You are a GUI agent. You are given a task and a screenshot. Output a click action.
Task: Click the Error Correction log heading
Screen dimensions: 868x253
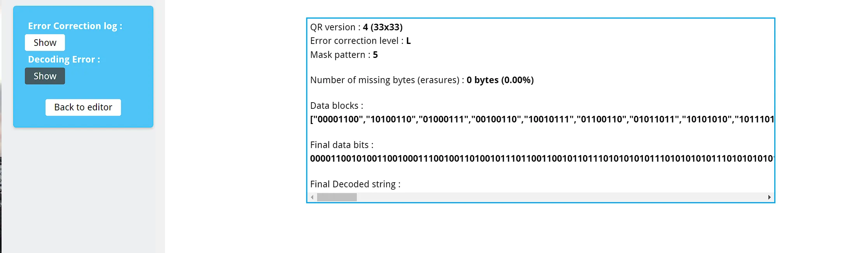pyautogui.click(x=75, y=26)
